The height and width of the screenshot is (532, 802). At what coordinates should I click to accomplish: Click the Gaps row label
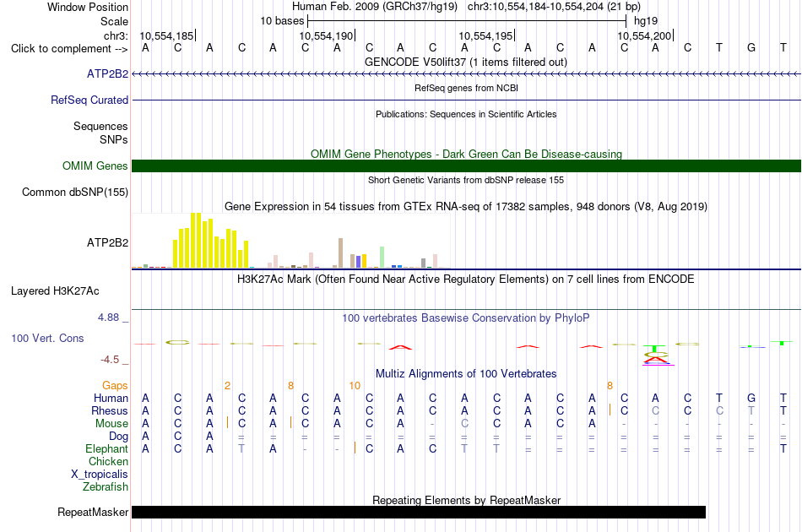click(115, 386)
